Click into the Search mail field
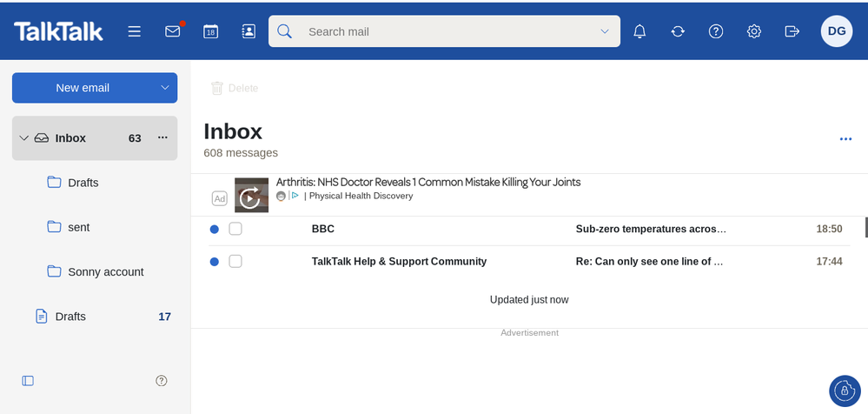 443,31
